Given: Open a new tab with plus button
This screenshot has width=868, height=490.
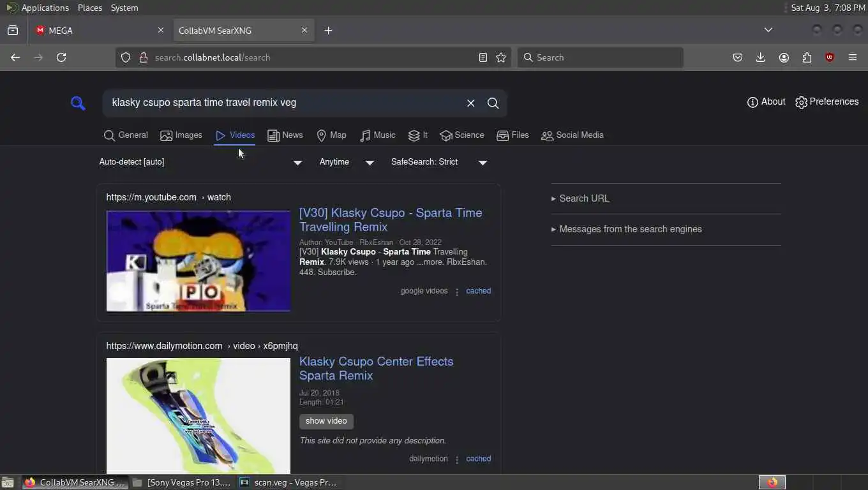Looking at the screenshot, I should click(328, 31).
